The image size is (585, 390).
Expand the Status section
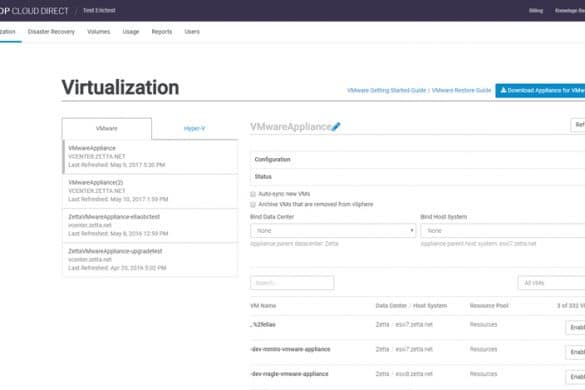[x=417, y=177]
